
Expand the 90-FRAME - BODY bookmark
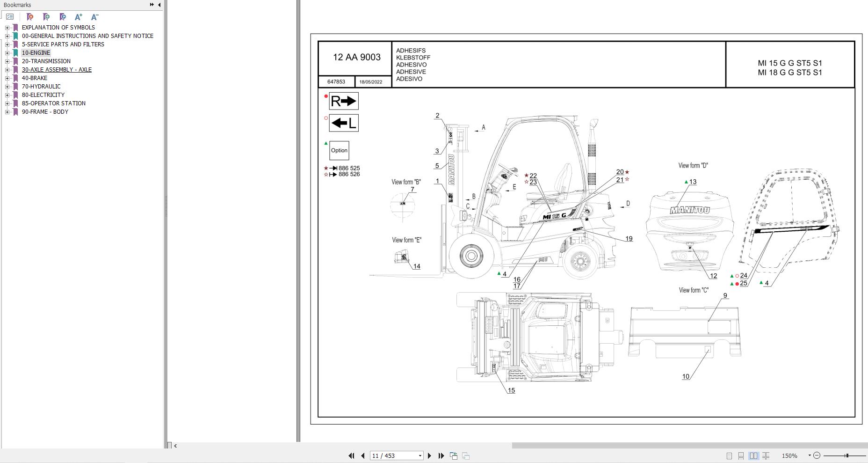(x=7, y=112)
